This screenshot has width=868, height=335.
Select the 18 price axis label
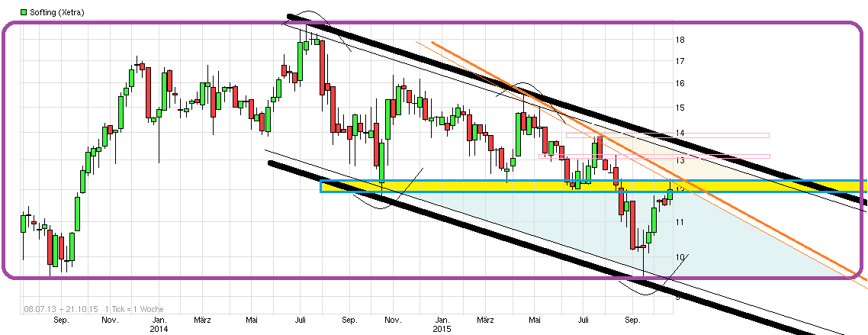coord(680,40)
